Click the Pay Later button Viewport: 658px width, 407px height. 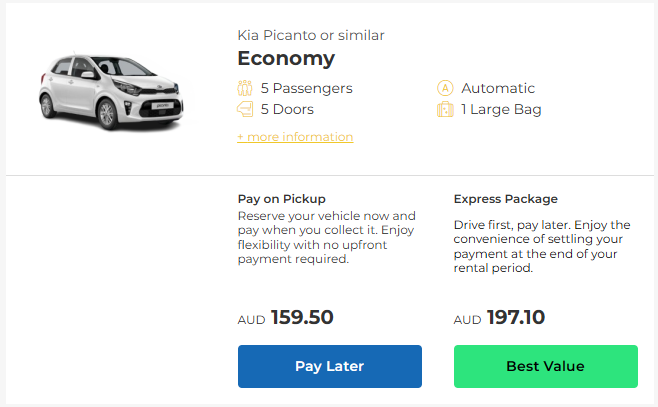click(x=330, y=366)
